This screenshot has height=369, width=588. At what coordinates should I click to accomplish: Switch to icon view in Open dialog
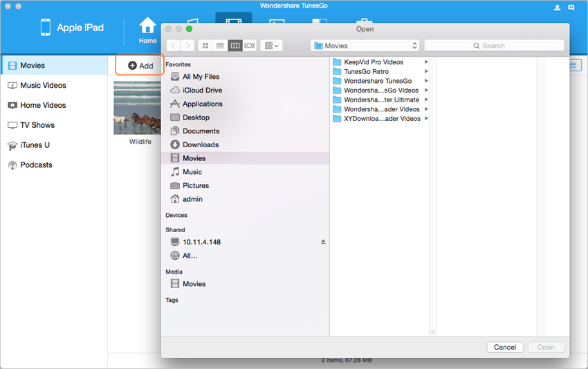(205, 46)
